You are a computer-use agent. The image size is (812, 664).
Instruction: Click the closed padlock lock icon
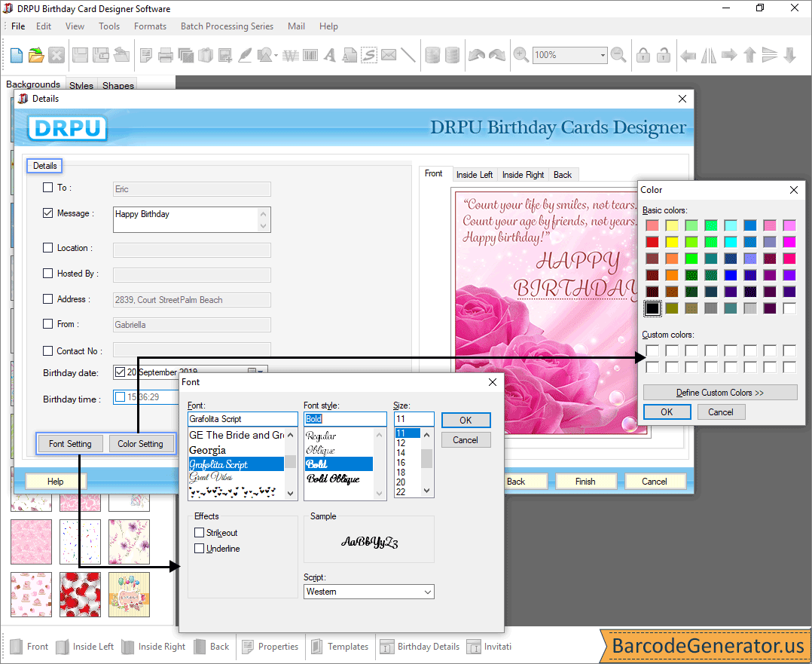(643, 55)
